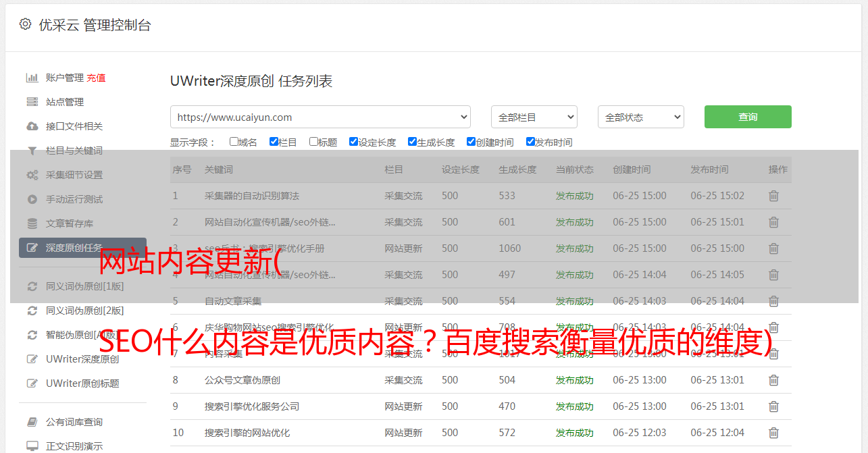Click trash icon for 搜索引擎的网站优化 row
This screenshot has height=453, width=868.
pos(774,433)
